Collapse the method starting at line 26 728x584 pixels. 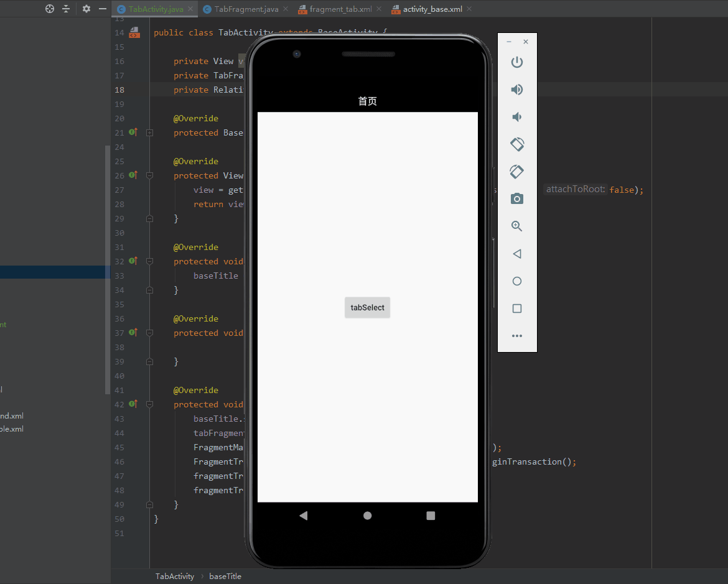coord(149,175)
